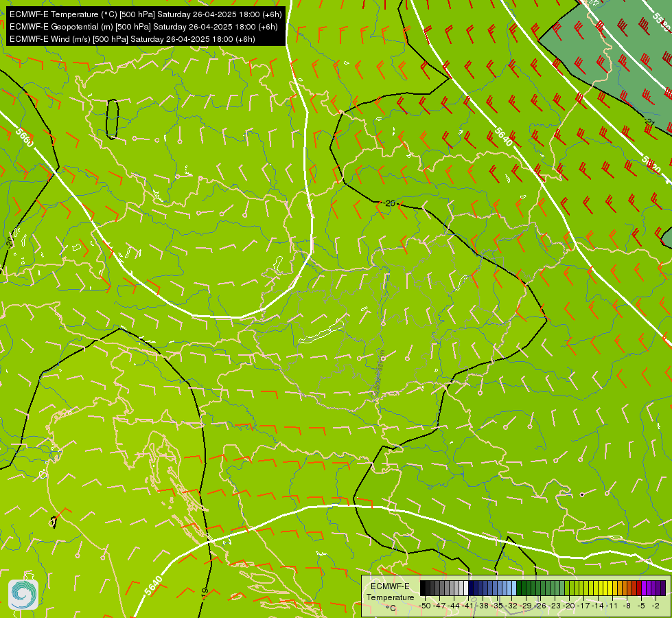Click the -20 value in temperature legend
672x618 pixels.
[x=569, y=606]
